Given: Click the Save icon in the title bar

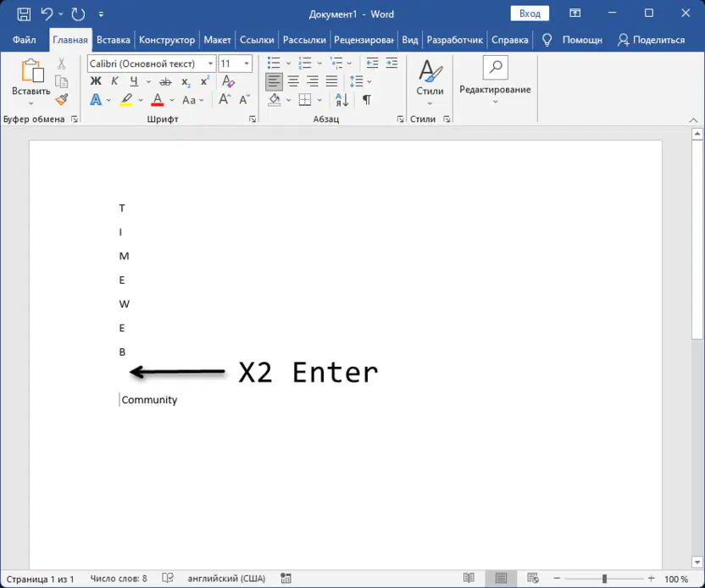Looking at the screenshot, I should (x=24, y=14).
